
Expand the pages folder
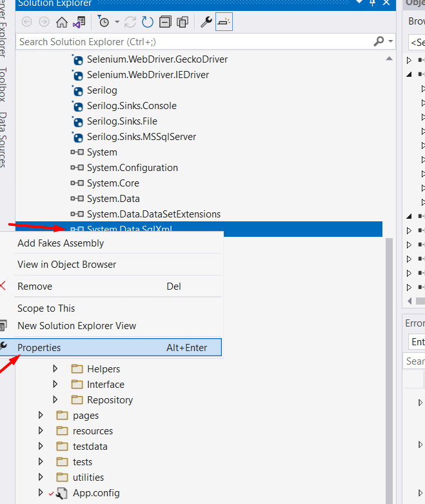[41, 415]
